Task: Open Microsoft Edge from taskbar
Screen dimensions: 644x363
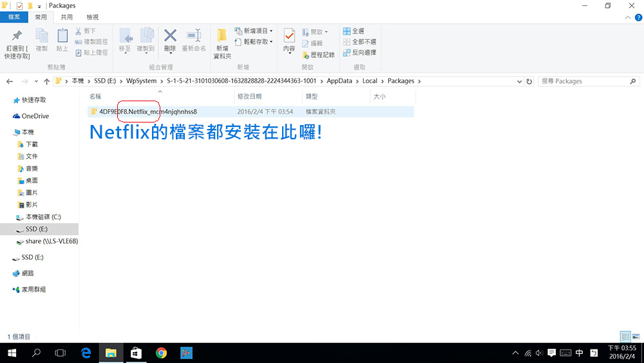Action: coord(86,353)
